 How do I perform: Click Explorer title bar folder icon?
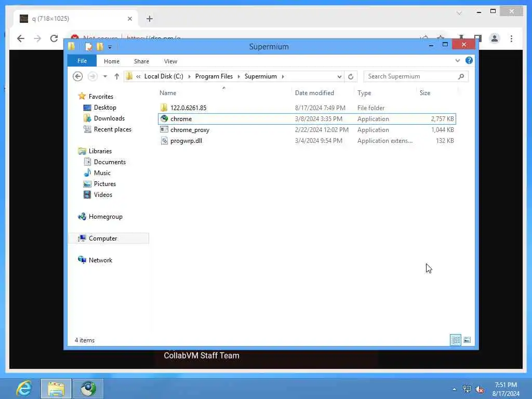pos(72,46)
